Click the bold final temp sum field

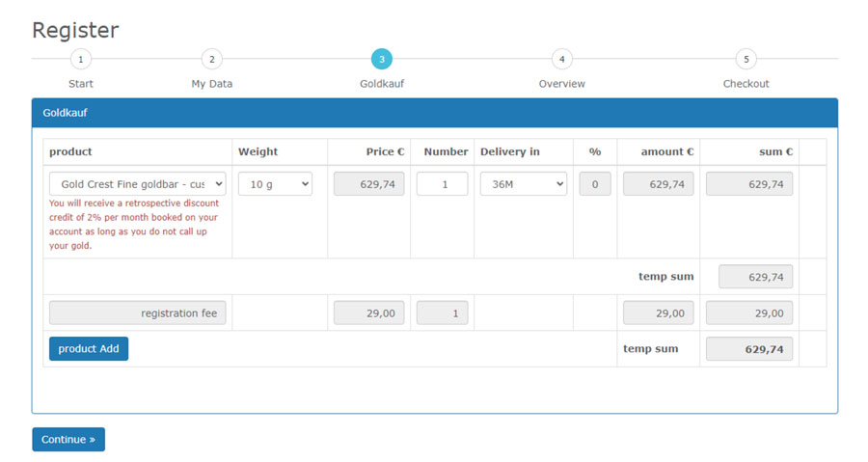coord(748,349)
